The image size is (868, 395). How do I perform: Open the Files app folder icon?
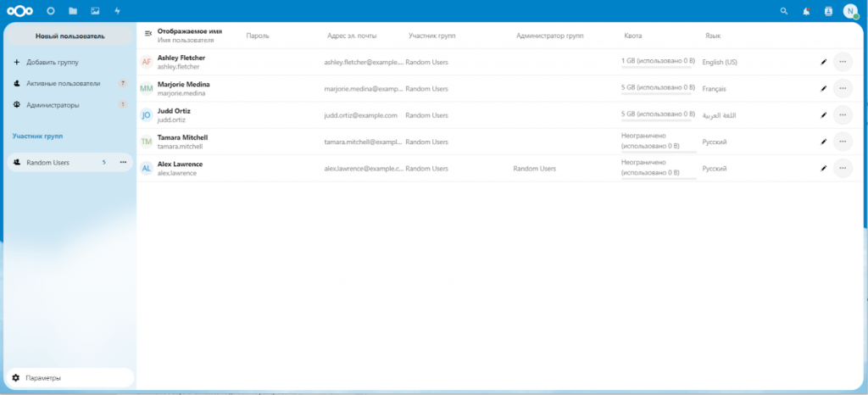[x=73, y=11]
